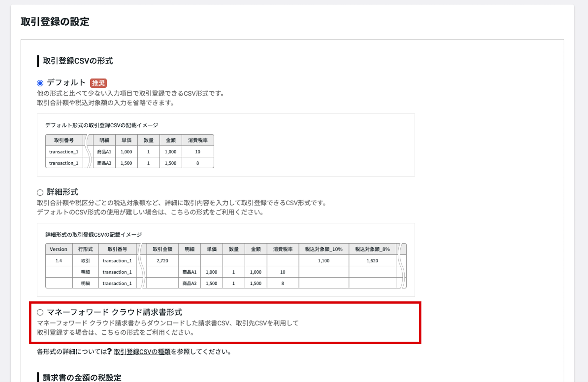588x382 pixels.
Task: Choose マネーフォワード クラウド請求書形式 radio option
Action: point(40,312)
